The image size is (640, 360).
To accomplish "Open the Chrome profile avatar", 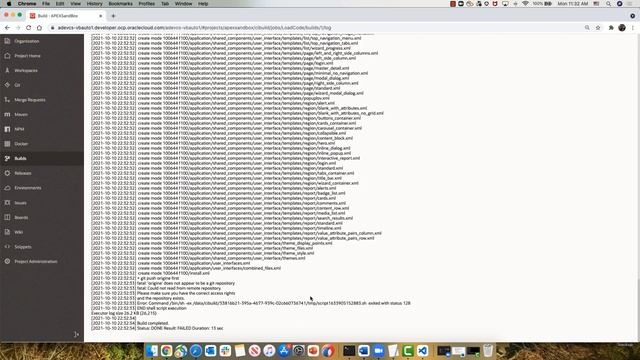I will tap(622, 28).
